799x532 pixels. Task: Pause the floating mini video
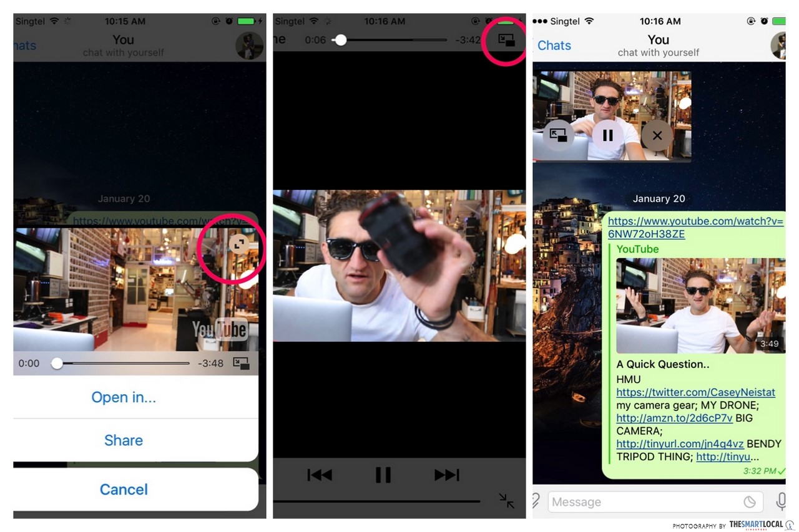click(607, 135)
